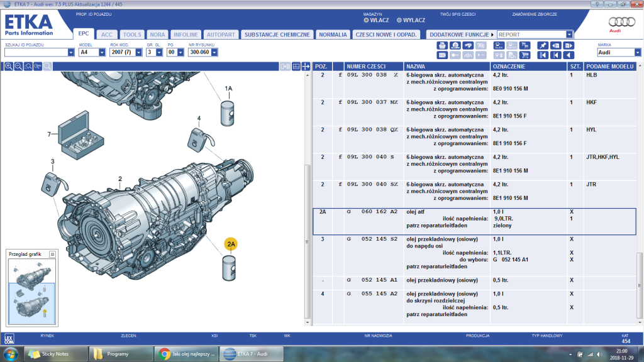644x362 pixels.
Task: Open the SZUKAJ ID POJAZDU dropdown
Action: click(70, 53)
